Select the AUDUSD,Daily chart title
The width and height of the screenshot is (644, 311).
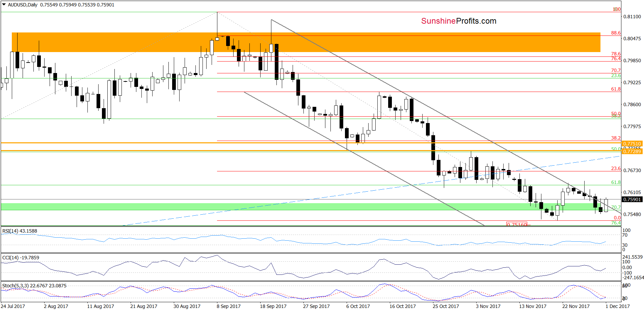[x=23, y=5]
